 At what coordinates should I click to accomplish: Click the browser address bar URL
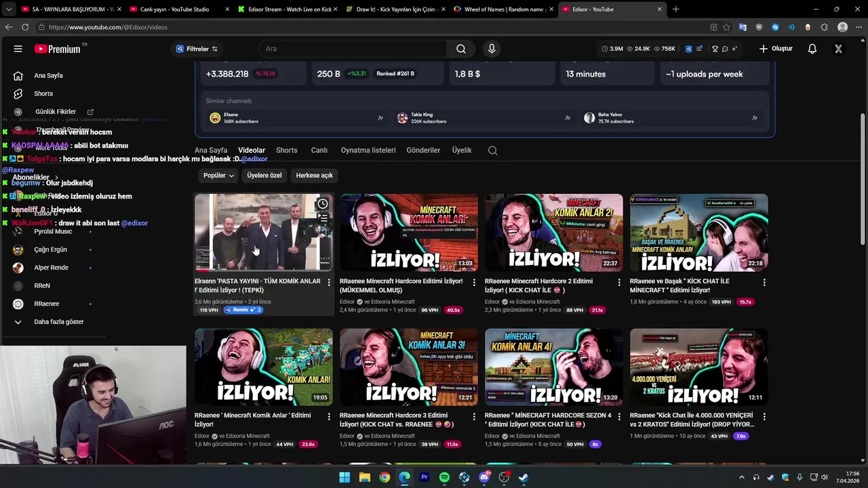108,27
